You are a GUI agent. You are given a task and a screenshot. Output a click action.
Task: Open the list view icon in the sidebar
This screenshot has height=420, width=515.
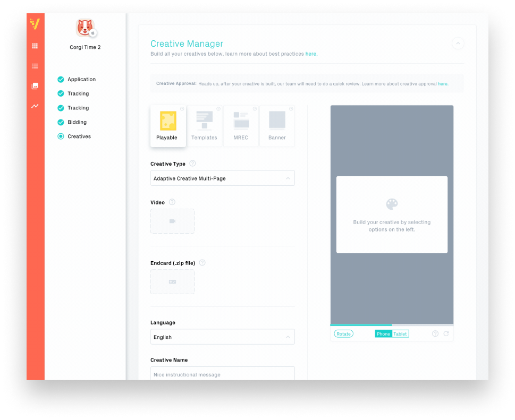click(35, 66)
